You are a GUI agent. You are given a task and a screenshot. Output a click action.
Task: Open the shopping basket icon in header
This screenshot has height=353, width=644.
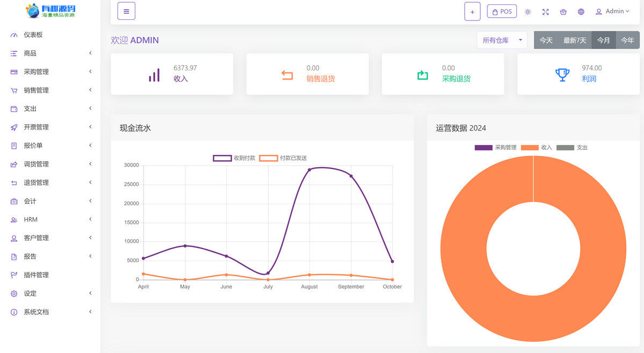(x=563, y=12)
